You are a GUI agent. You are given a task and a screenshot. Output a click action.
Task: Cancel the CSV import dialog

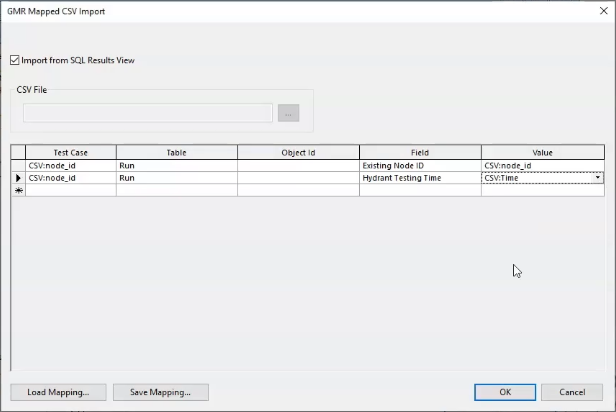tap(572, 392)
